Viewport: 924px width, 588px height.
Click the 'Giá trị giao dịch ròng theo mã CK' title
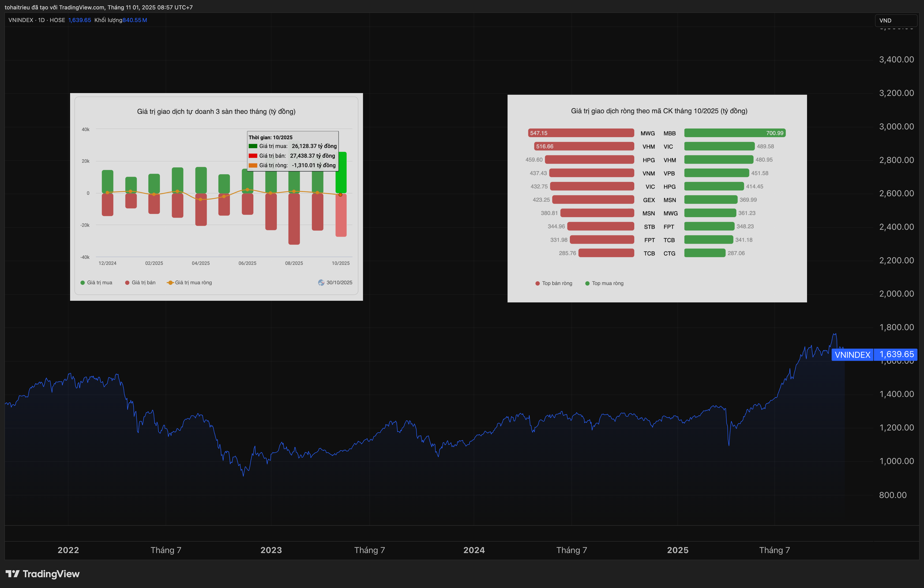point(659,111)
